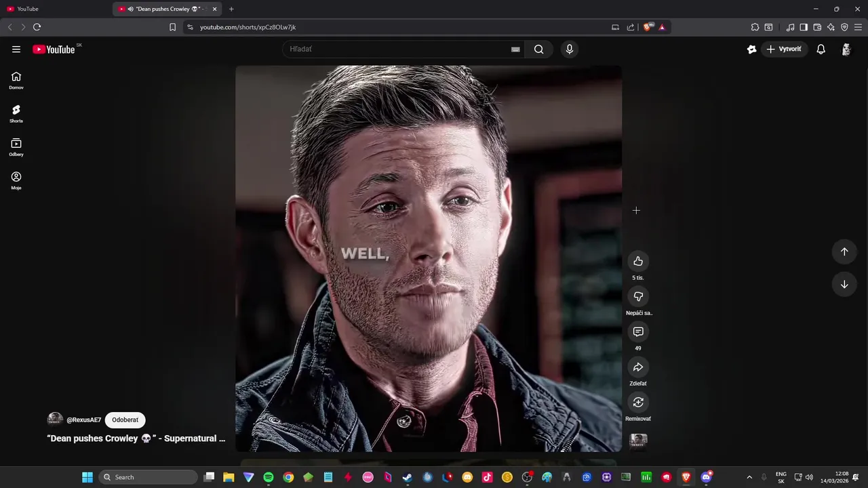Open YouTube notifications bell
Image resolution: width=868 pixels, height=488 pixels.
pos(821,49)
